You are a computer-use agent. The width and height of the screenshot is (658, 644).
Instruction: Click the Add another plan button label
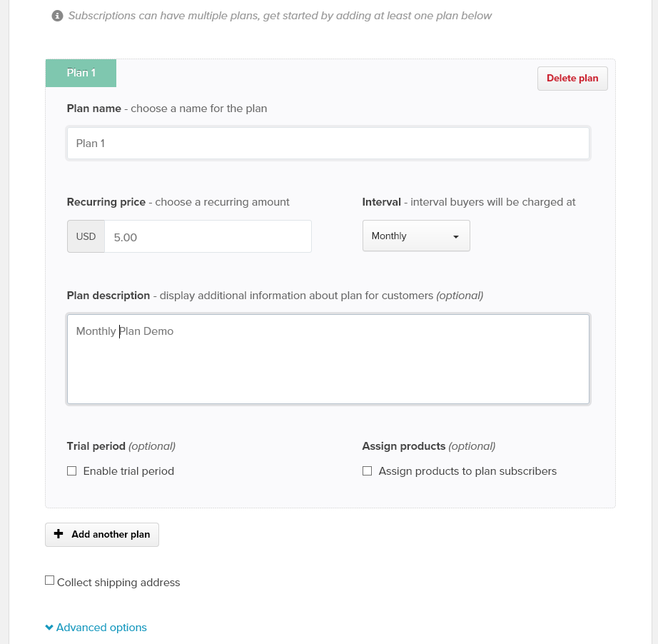click(111, 534)
